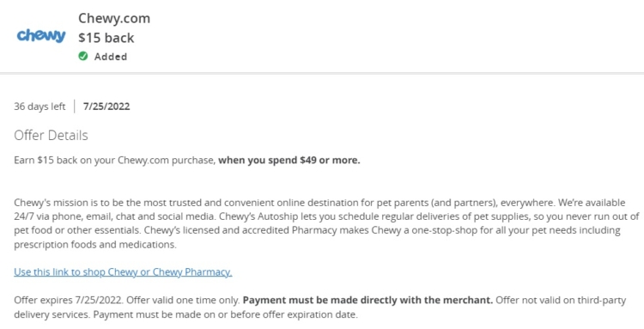Viewport: 644px width, 329px height.
Task: Select the 7/25/2022 expiration date
Action: pos(106,107)
